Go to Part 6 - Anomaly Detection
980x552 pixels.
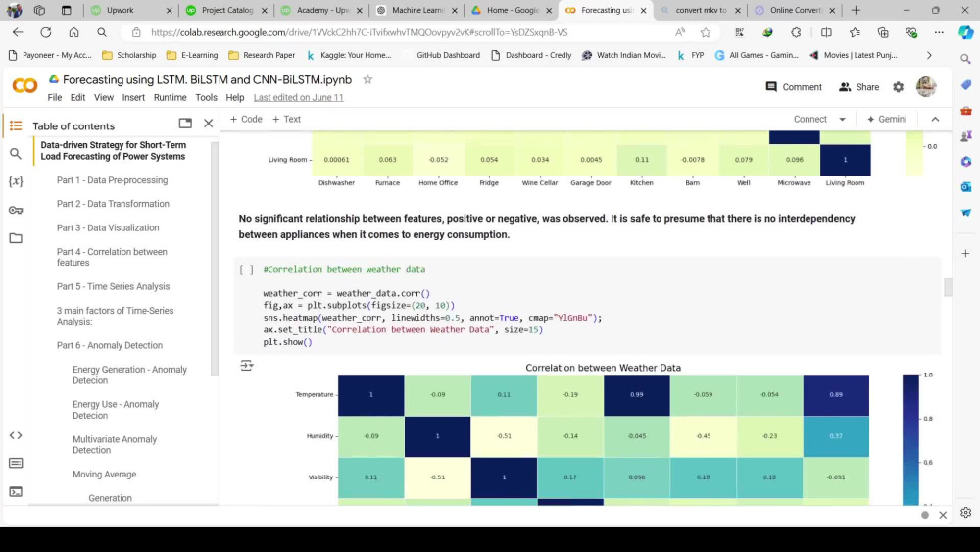[110, 345]
